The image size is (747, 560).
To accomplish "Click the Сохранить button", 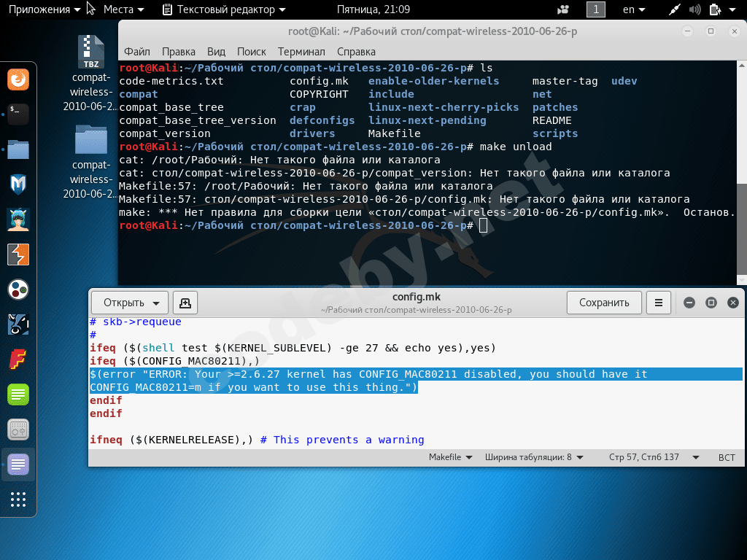I will coord(604,303).
